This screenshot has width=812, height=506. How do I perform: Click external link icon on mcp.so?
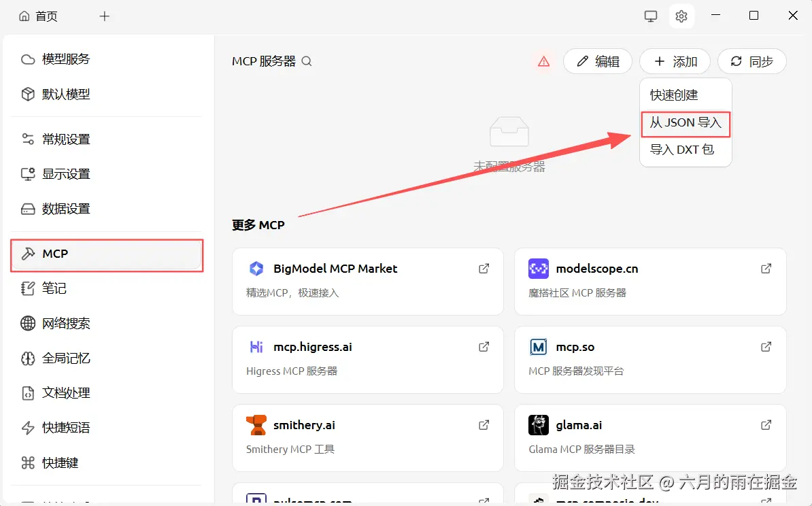[766, 346]
